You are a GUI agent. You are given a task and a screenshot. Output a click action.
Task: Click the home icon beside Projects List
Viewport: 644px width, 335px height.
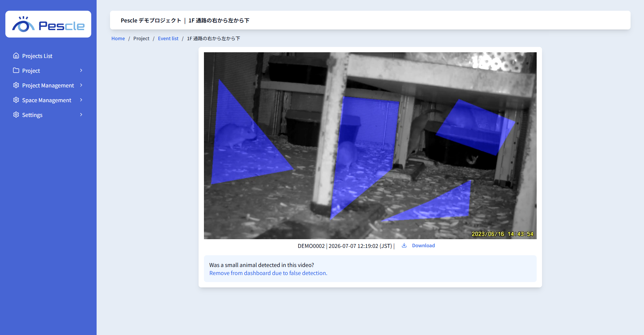[x=16, y=56]
